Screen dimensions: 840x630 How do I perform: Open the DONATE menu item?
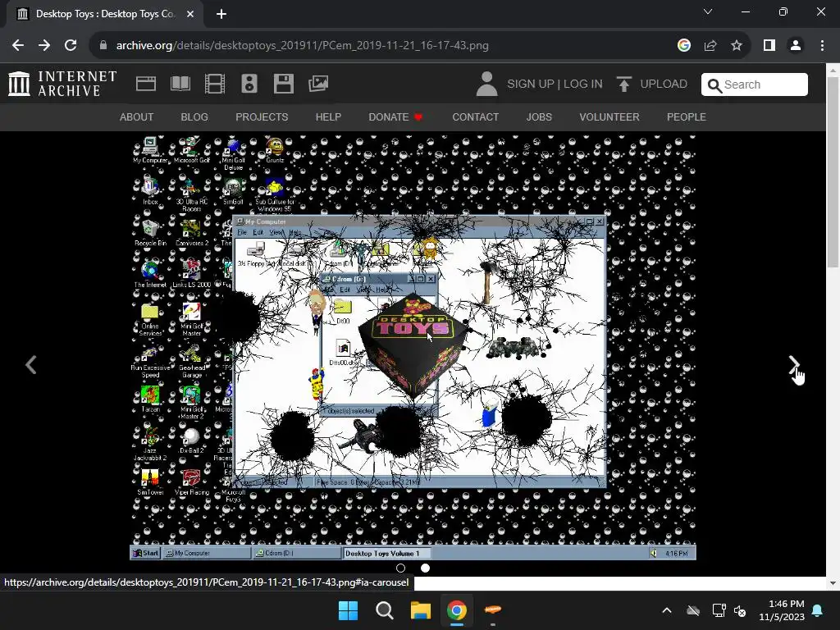click(x=395, y=116)
